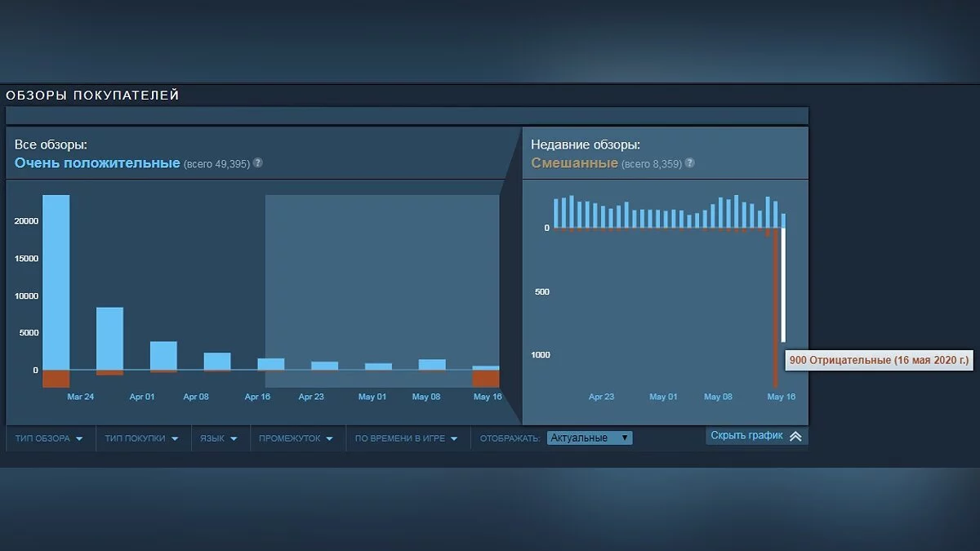Click the double-chevron icon beside Скрыть график

tap(795, 436)
